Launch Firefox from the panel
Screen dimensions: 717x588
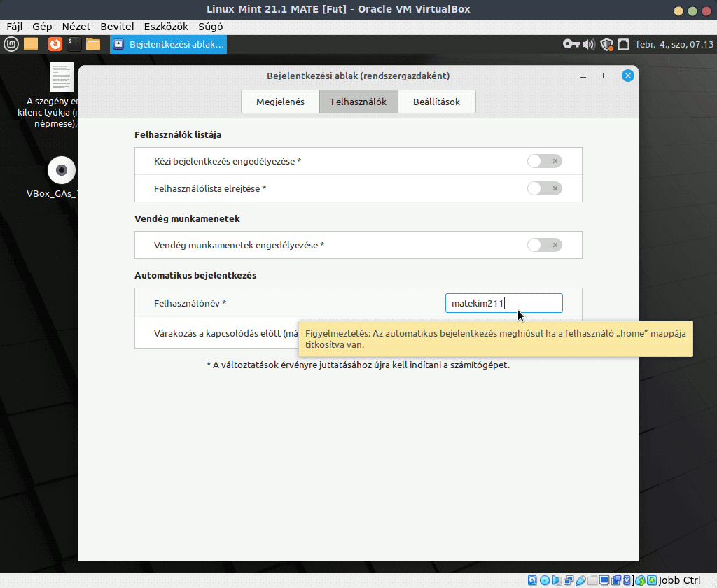(x=55, y=44)
